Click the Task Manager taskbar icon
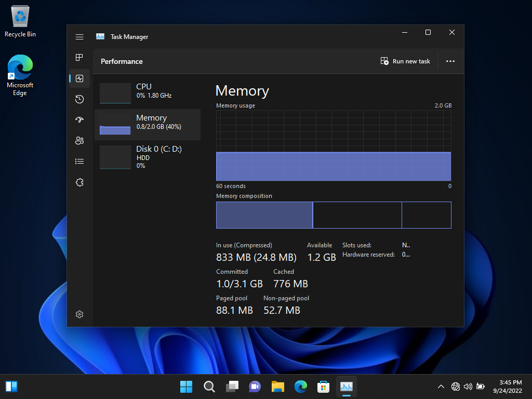Image resolution: width=532 pixels, height=399 pixels. pyautogui.click(x=347, y=387)
